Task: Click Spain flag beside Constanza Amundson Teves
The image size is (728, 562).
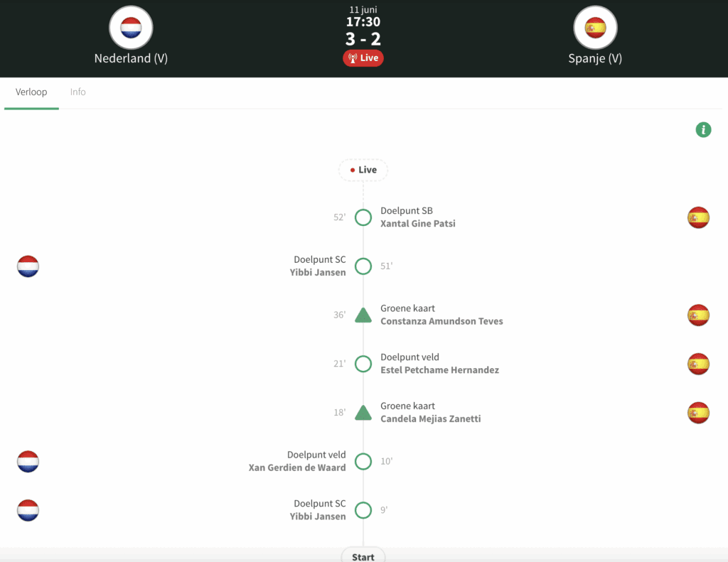Action: [698, 315]
